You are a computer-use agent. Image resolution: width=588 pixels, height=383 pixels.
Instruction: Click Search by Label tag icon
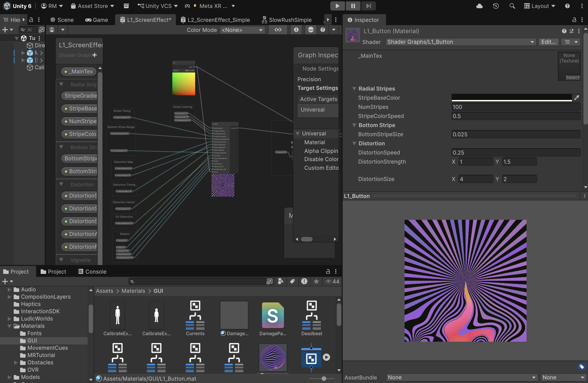click(292, 281)
